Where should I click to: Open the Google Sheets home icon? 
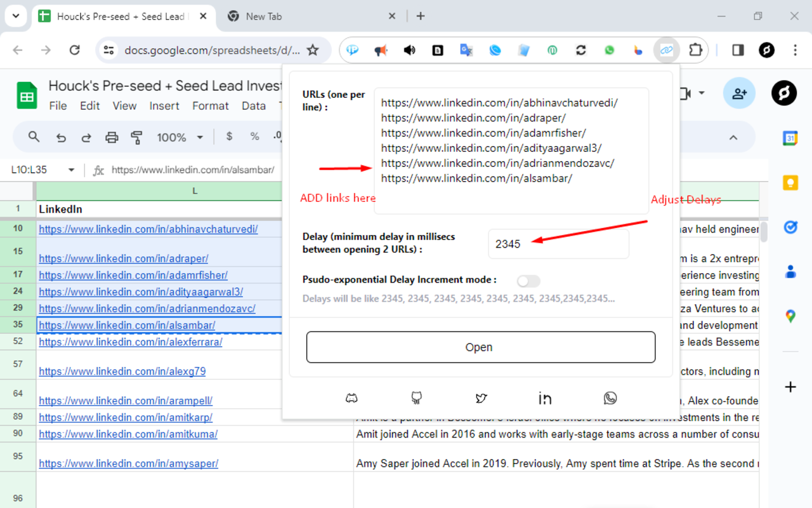pyautogui.click(x=27, y=96)
